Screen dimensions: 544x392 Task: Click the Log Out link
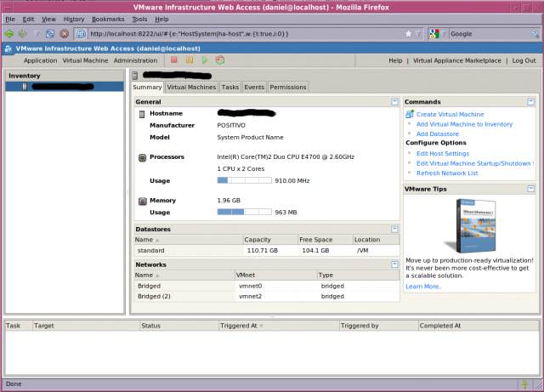pos(524,60)
